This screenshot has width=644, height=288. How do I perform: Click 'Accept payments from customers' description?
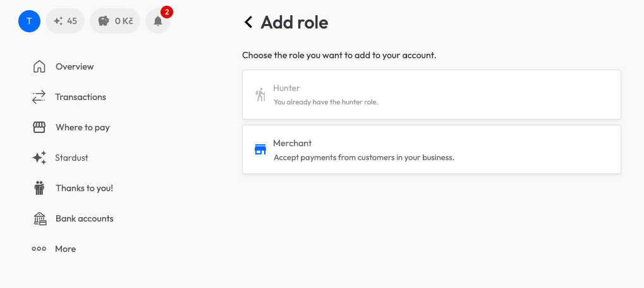[x=364, y=158]
